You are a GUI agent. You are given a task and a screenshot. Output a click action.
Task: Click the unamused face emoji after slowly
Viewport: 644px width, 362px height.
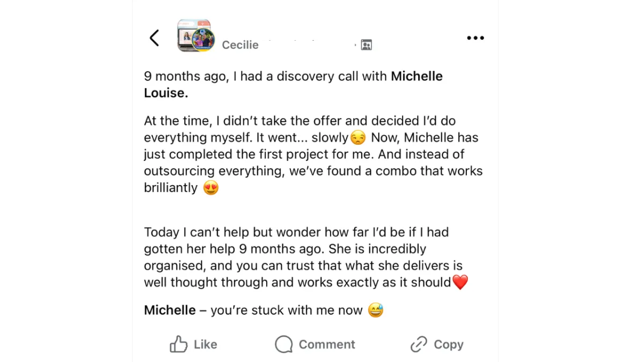[357, 138]
